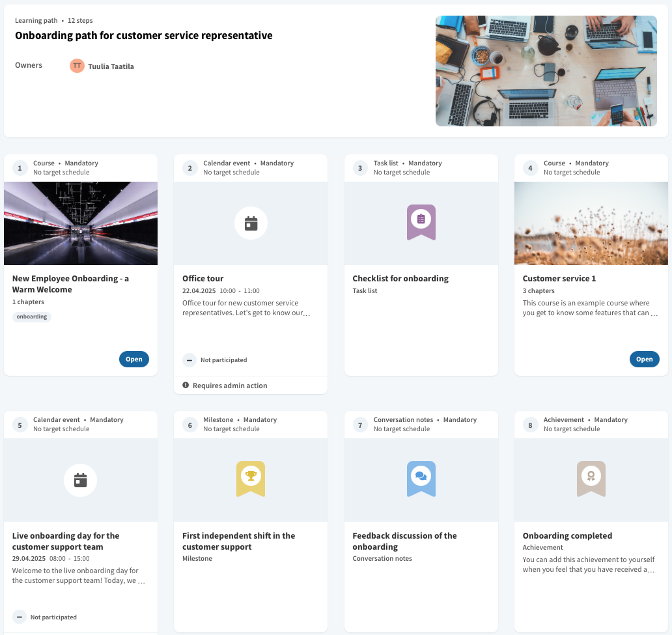The image size is (672, 635).
Task: Click the calendar icon on Office tour card
Action: click(x=251, y=223)
